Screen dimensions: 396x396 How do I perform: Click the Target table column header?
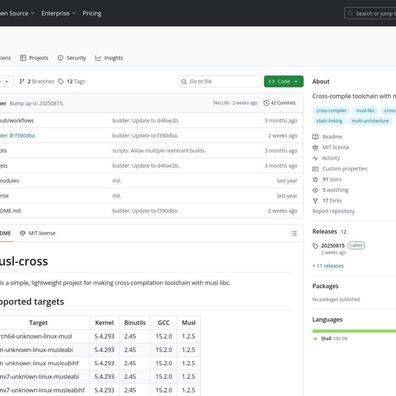tap(38, 323)
